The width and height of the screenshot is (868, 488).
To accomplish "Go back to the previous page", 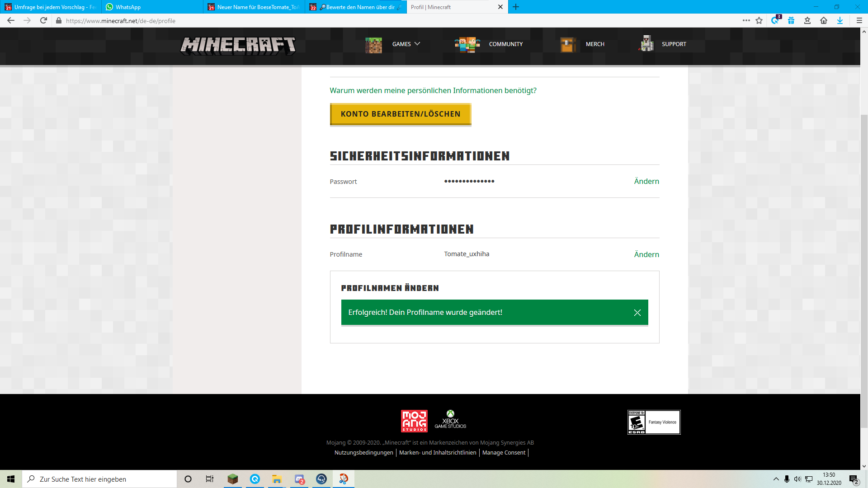I will [x=11, y=21].
